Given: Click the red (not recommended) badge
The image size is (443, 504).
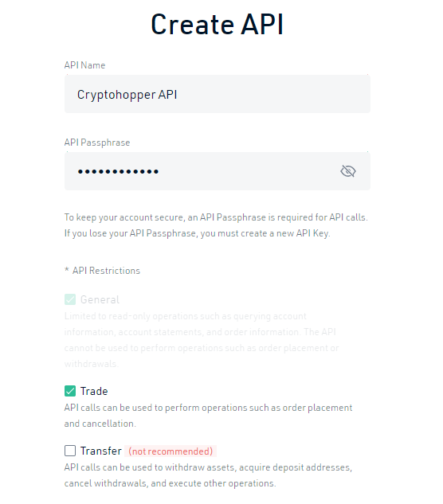Looking at the screenshot, I should point(171,451).
